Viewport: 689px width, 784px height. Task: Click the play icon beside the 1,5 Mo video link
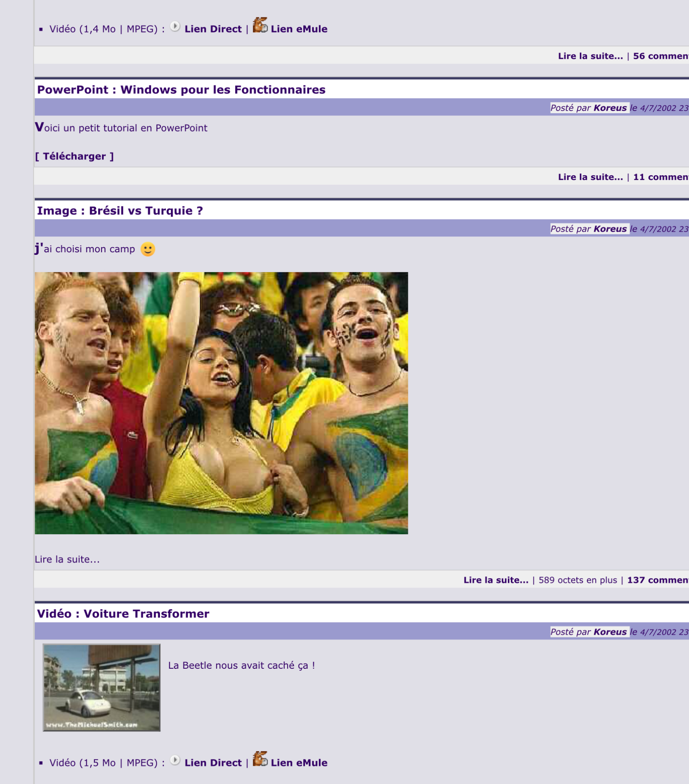(x=175, y=761)
